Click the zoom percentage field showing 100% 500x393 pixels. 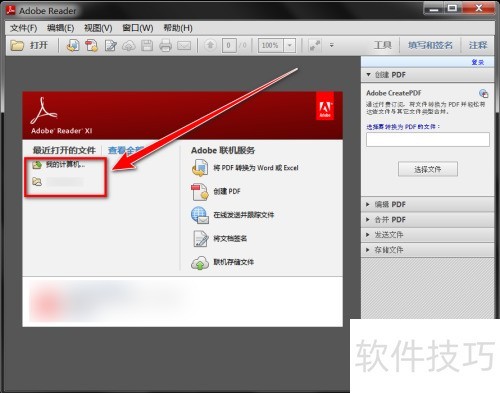[271, 45]
